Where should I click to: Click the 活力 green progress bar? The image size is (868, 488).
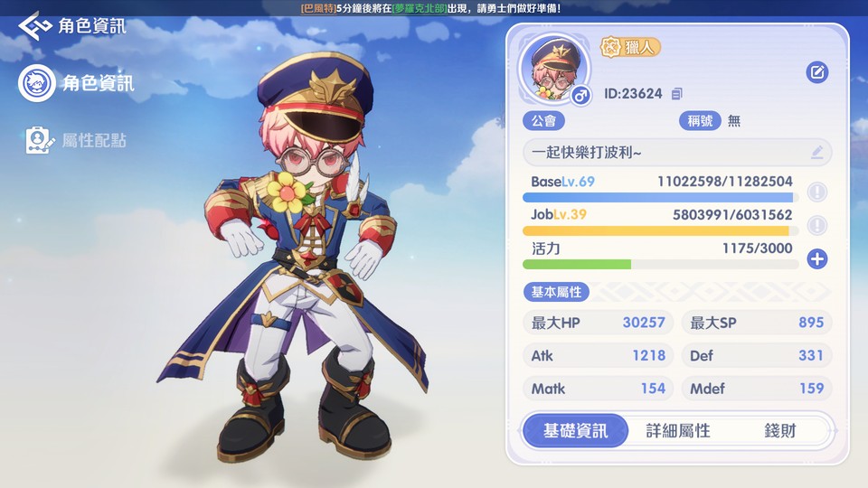(x=660, y=265)
